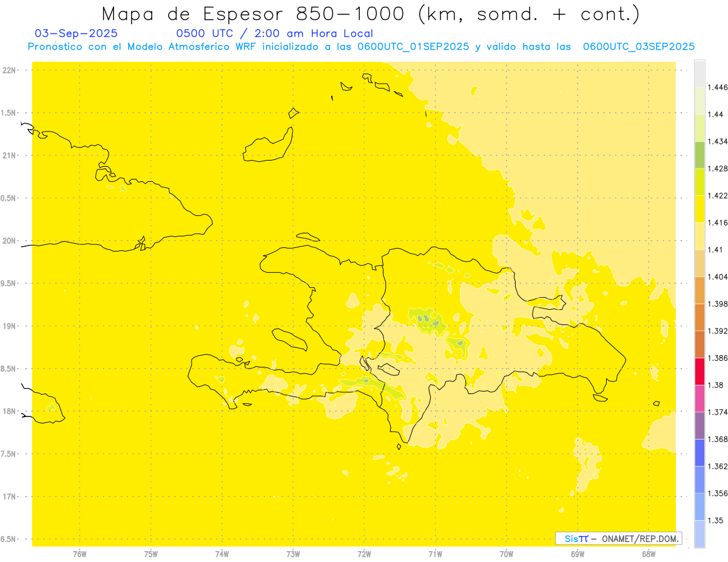Select the "0600UTC_03SEP2025" valid-until text
This screenshot has height=562, width=728.
click(639, 47)
